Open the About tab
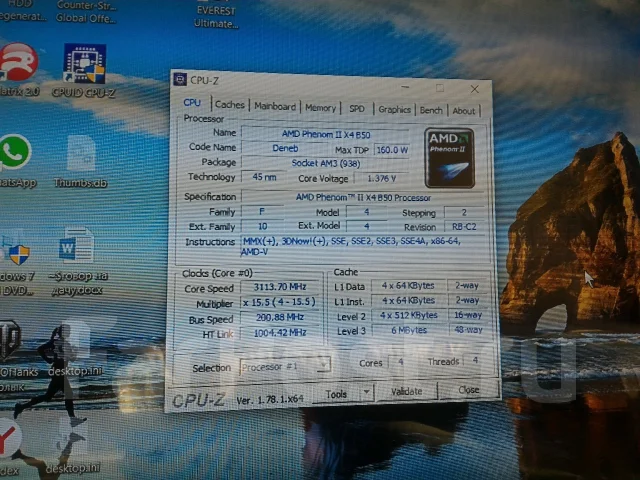The width and height of the screenshot is (640, 480). tap(464, 111)
